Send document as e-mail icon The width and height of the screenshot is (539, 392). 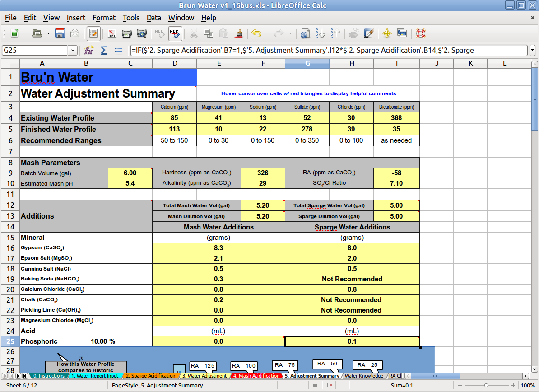point(75,33)
